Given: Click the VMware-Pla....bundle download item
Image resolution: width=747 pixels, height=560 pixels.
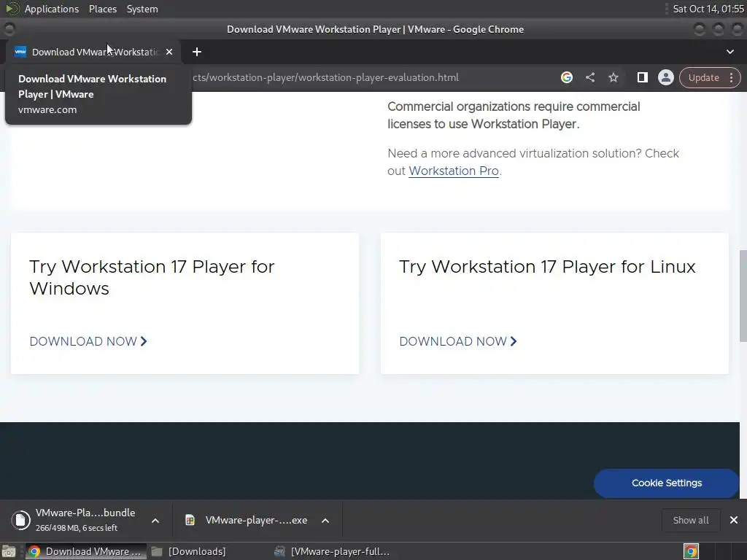Looking at the screenshot, I should coord(85,519).
